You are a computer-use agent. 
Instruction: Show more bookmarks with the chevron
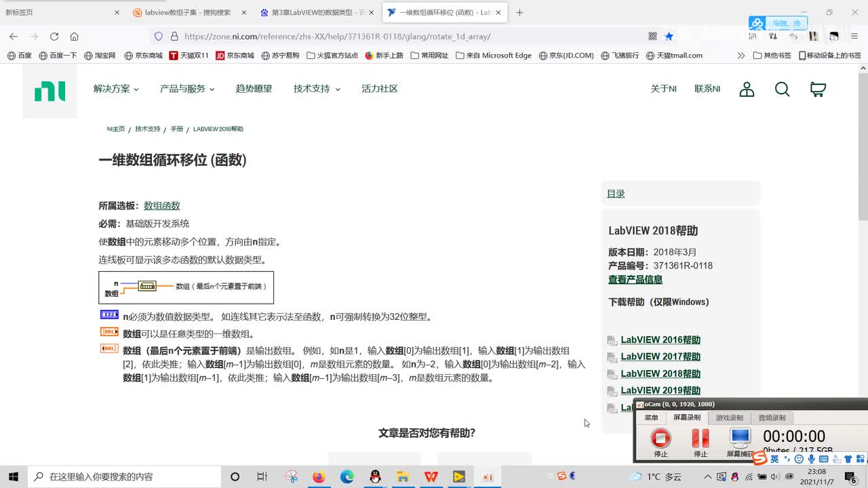pos(741,56)
